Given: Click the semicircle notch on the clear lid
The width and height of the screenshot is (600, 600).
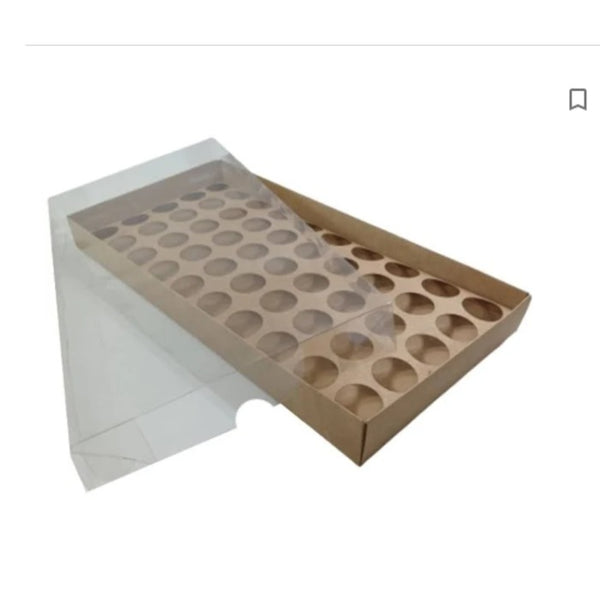Looking at the screenshot, I should (x=253, y=410).
